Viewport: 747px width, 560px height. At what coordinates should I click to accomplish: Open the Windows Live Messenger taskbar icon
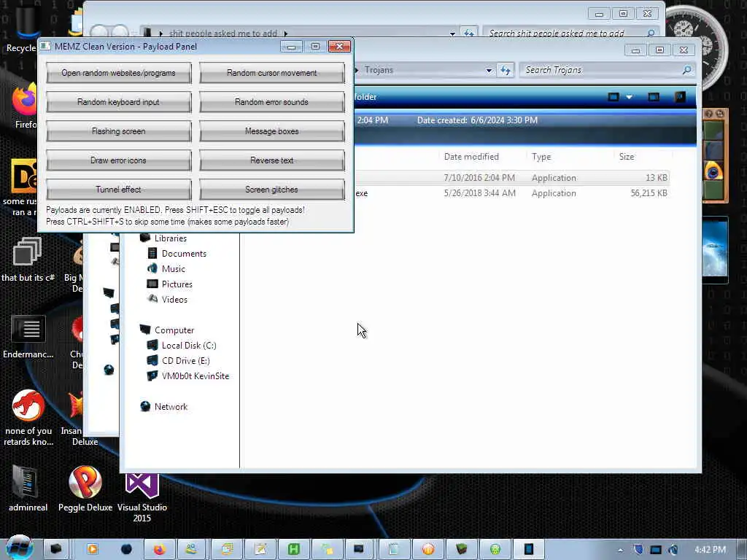pos(192,550)
